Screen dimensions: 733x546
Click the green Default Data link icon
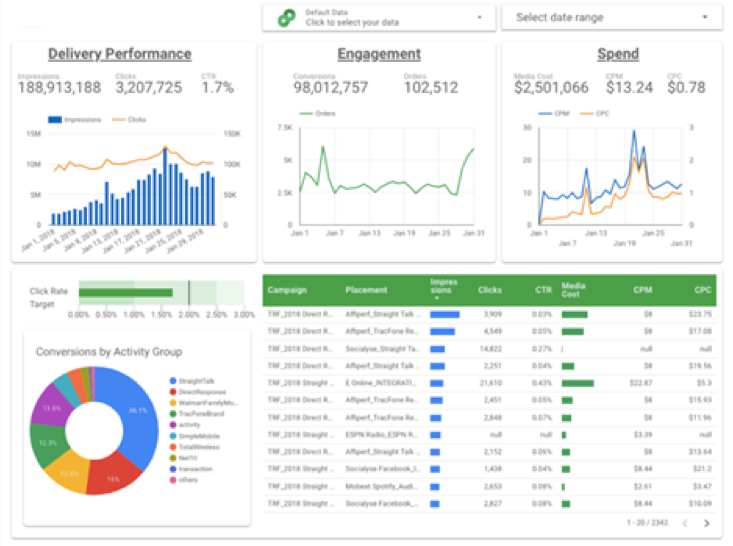point(287,17)
